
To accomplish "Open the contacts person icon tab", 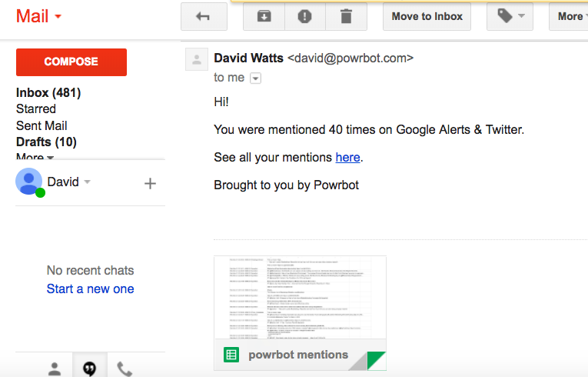I will point(55,369).
